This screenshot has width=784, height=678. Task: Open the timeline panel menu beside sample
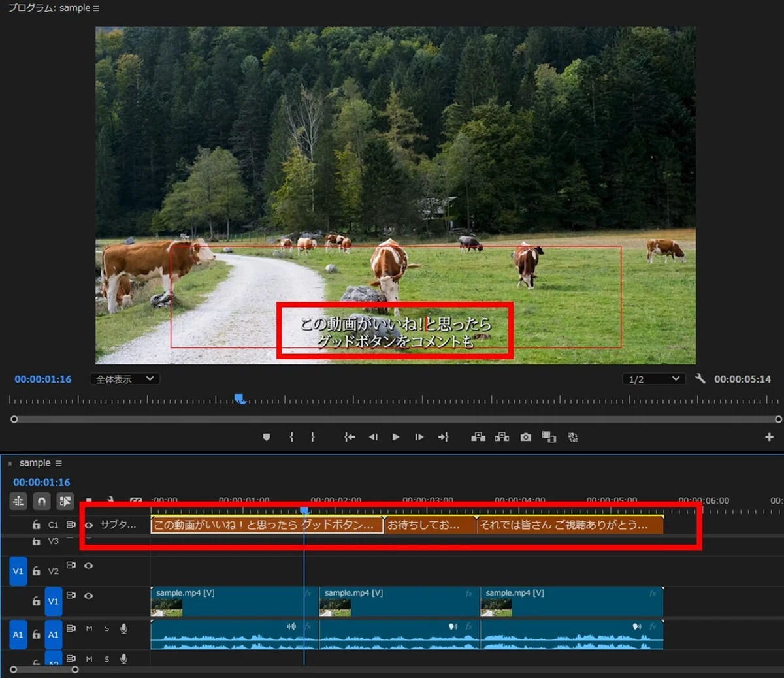[59, 463]
